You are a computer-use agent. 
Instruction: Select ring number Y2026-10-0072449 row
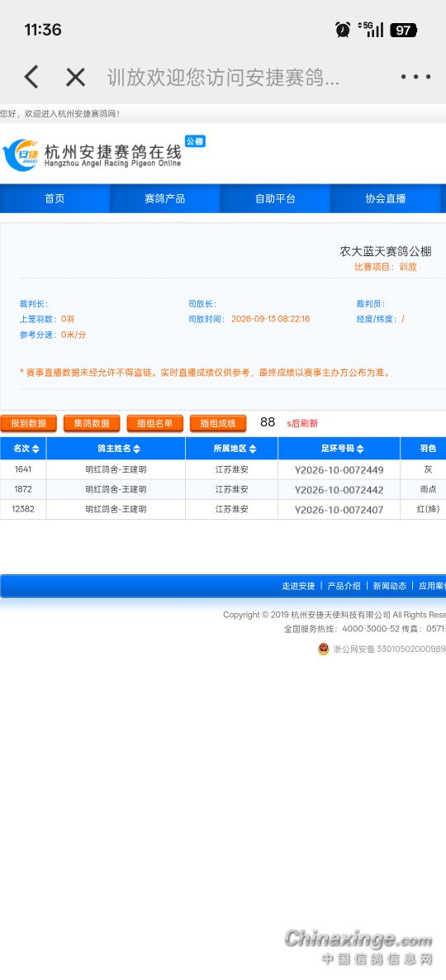pos(223,469)
